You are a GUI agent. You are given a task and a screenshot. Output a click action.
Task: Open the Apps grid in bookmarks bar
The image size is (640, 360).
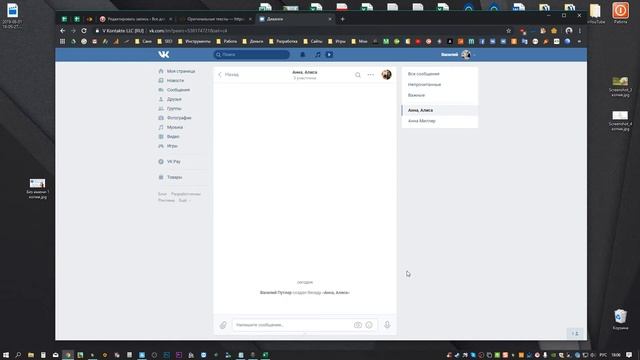point(62,41)
